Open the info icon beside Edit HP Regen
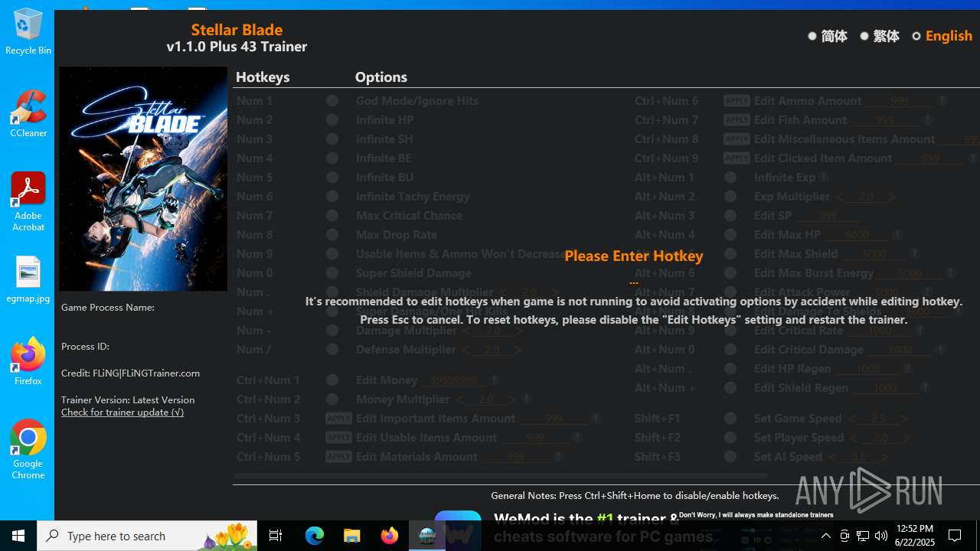The width and height of the screenshot is (980, 551). click(x=909, y=369)
